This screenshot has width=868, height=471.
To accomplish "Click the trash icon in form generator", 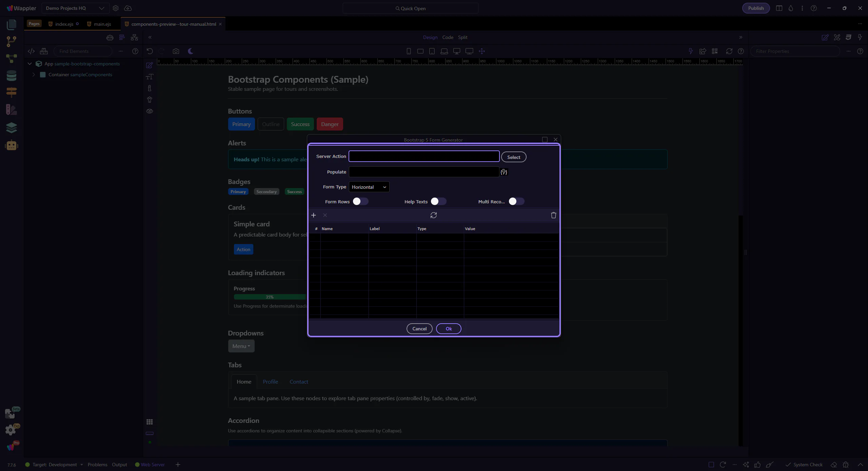I will (553, 215).
